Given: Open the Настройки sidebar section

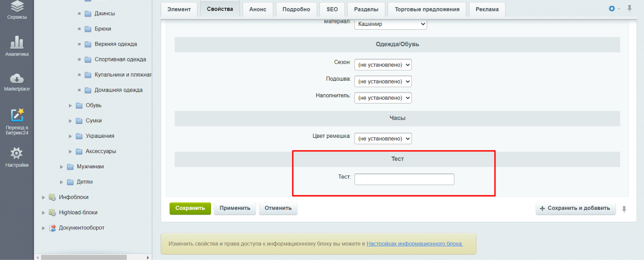Looking at the screenshot, I should 17,157.
